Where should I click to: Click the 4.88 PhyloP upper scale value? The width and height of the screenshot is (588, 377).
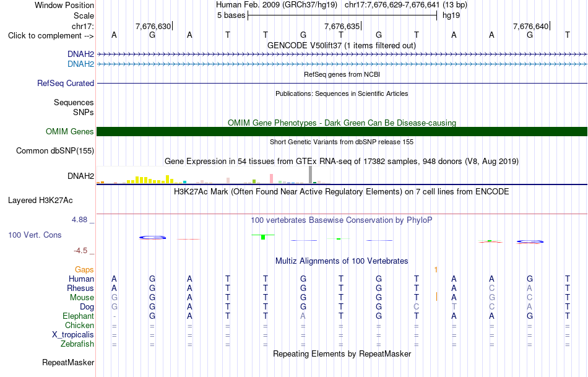pos(79,219)
